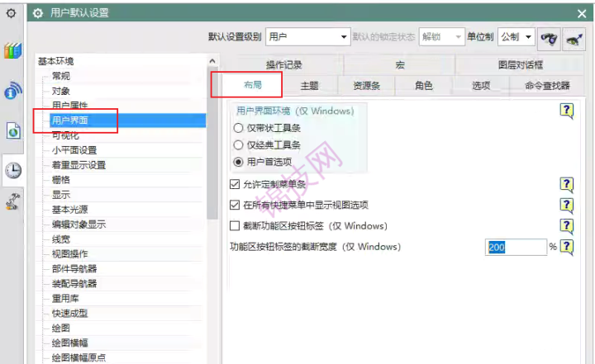The image size is (595, 364).
Task: Open the robot/roles sidebar icon
Action: coord(12,201)
